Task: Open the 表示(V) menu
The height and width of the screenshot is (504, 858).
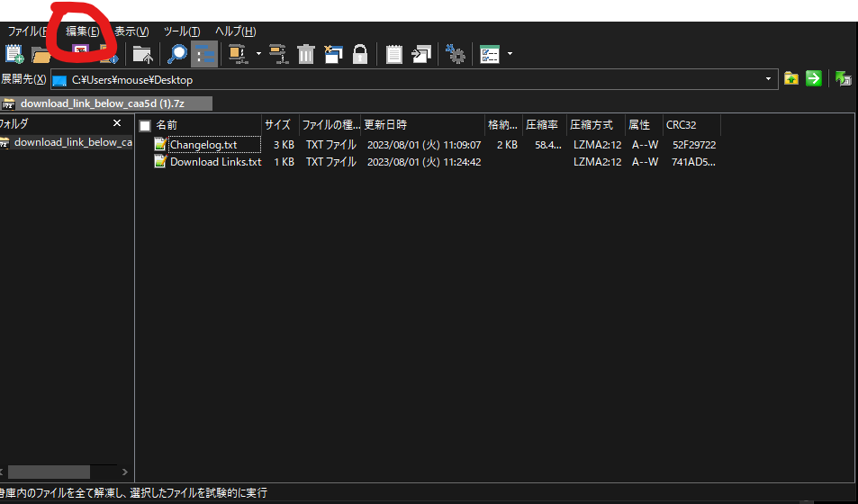Action: click(131, 31)
